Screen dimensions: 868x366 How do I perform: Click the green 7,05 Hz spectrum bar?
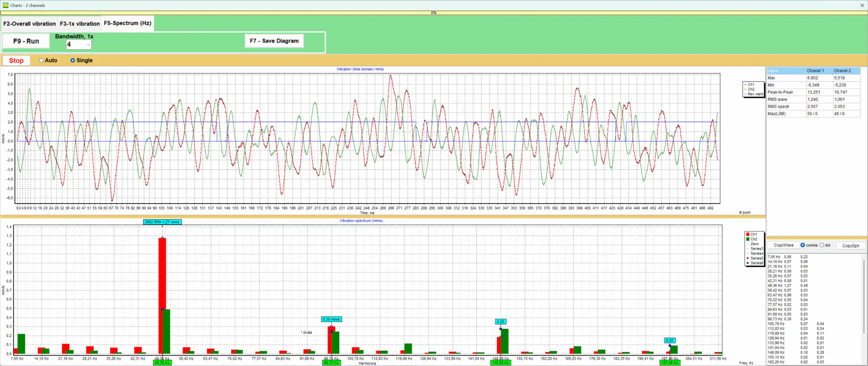pos(21,344)
